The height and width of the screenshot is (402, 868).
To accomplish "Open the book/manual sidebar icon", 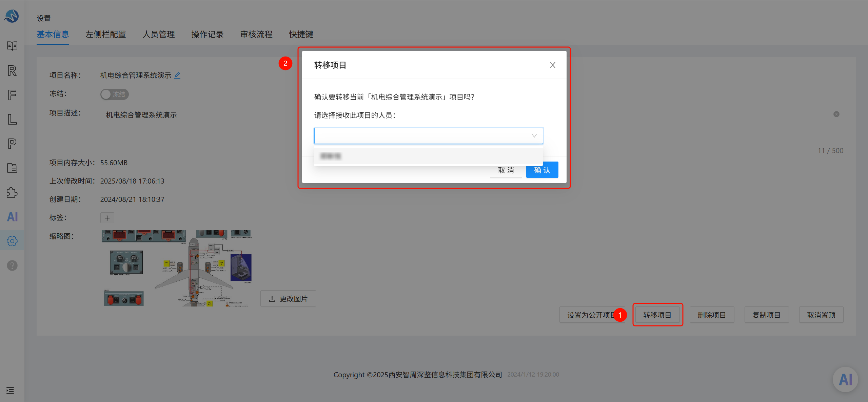I will pos(12,46).
